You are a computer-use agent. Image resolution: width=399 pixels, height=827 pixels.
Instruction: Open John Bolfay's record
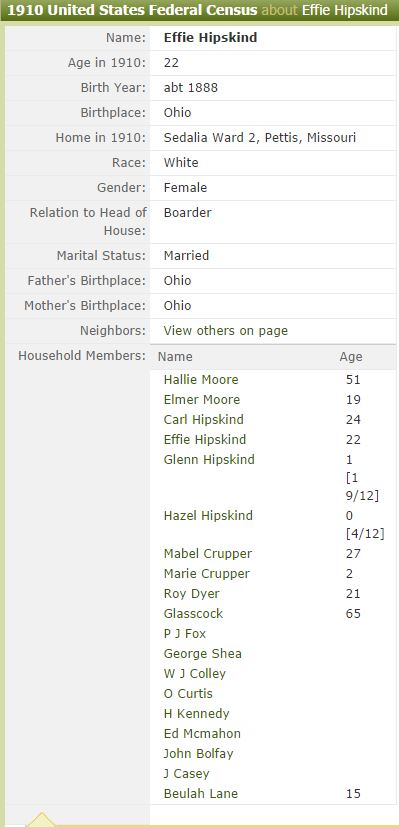coord(198,754)
